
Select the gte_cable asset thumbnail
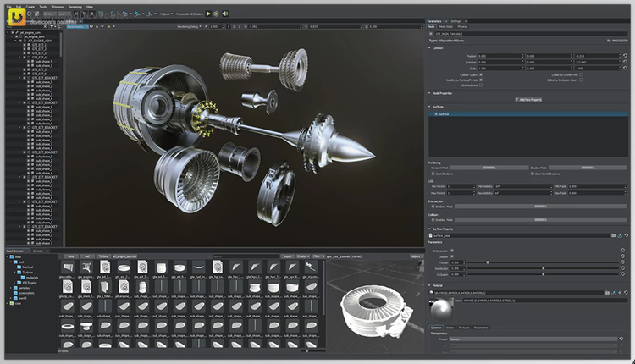click(x=68, y=267)
